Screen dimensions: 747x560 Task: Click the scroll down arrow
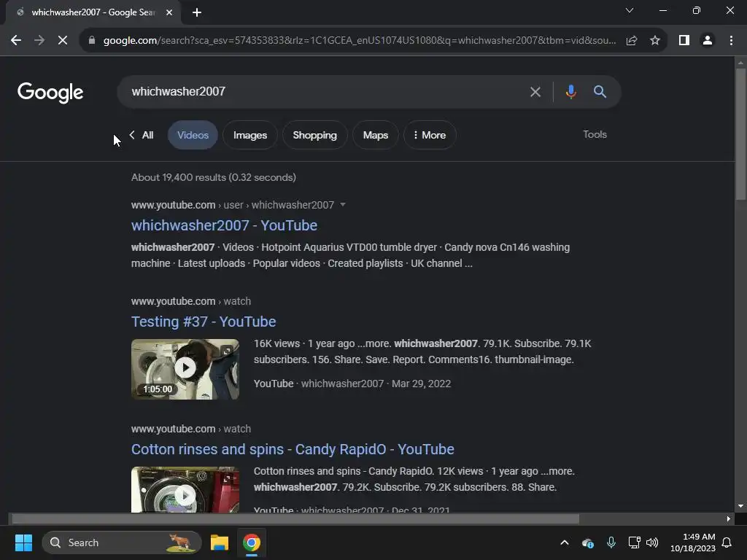(740, 506)
